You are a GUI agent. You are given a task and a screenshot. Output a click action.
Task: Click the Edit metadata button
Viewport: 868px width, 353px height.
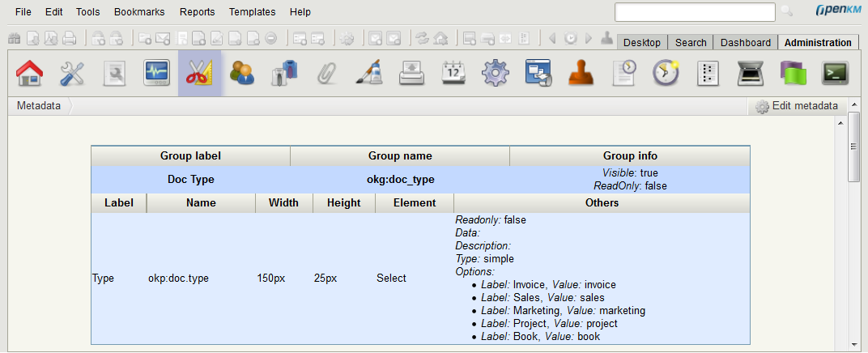point(797,106)
